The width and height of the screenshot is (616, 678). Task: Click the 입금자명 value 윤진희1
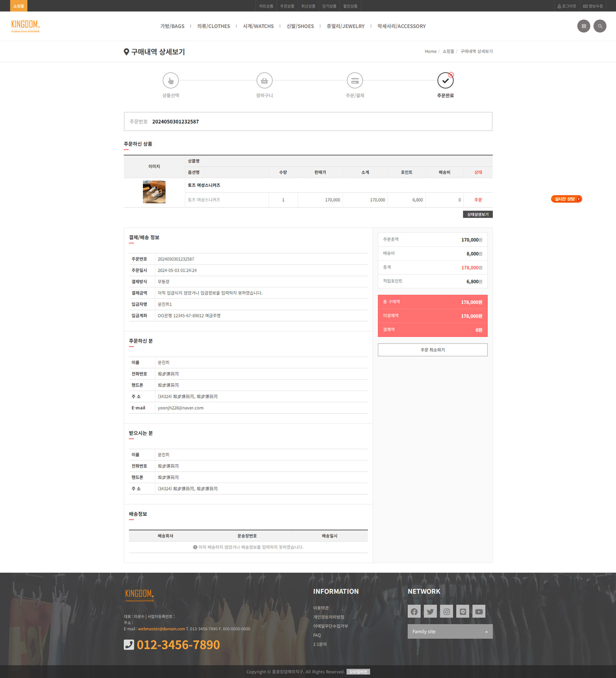tap(165, 305)
